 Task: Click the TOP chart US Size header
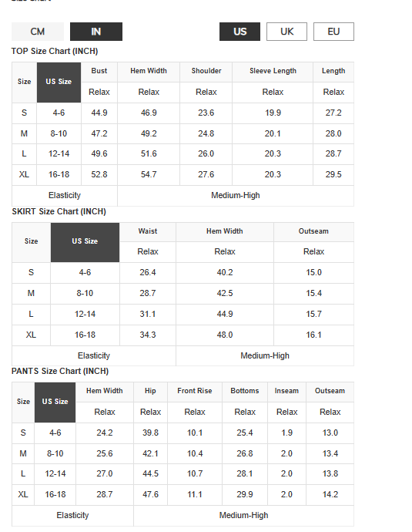pos(59,82)
